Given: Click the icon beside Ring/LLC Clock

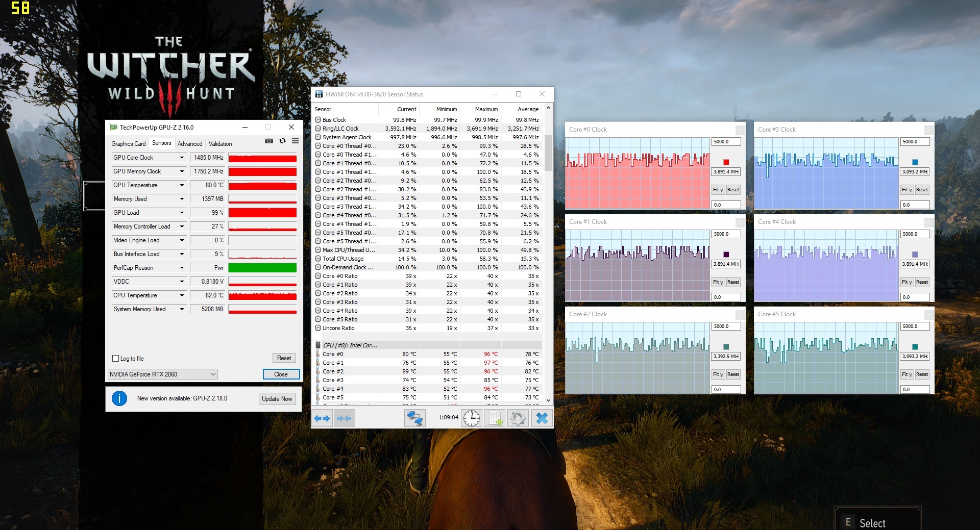Looking at the screenshot, I should pyautogui.click(x=318, y=129).
